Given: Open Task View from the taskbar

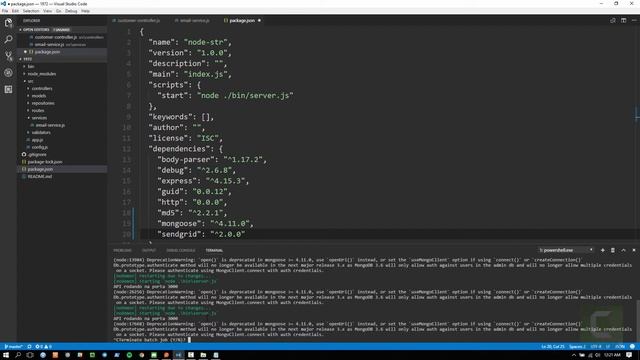Looking at the screenshot, I should (x=30, y=355).
